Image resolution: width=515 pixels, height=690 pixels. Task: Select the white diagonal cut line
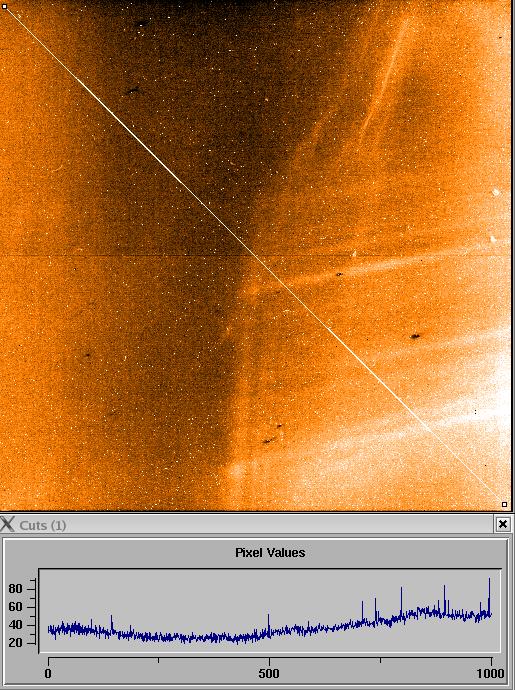(x=254, y=256)
